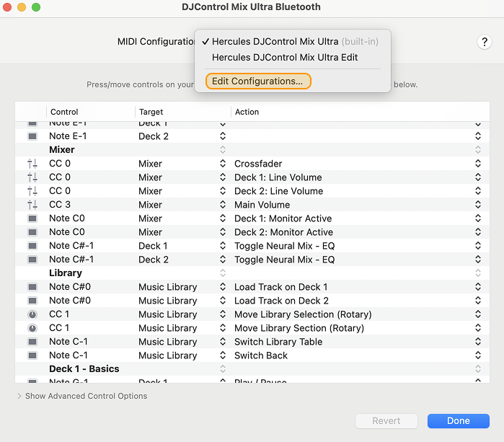
Task: Click the button icon in Deck 2: Monitor Active row
Action: coord(32,232)
